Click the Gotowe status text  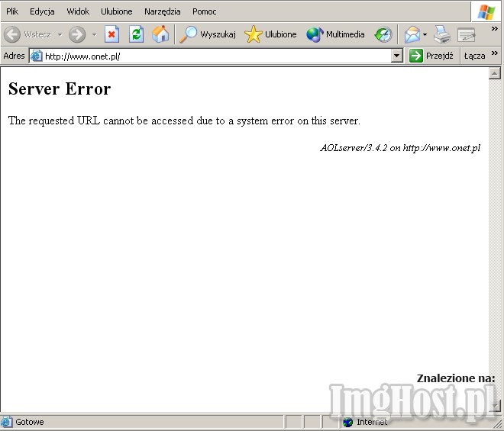[30, 422]
